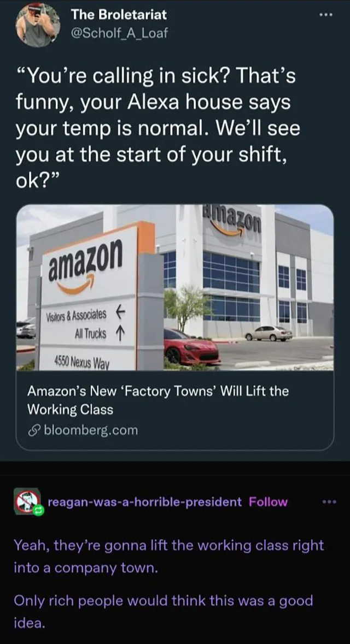Click the 'lift the working class' comment text
This screenshot has width=350, height=644.
(168, 557)
